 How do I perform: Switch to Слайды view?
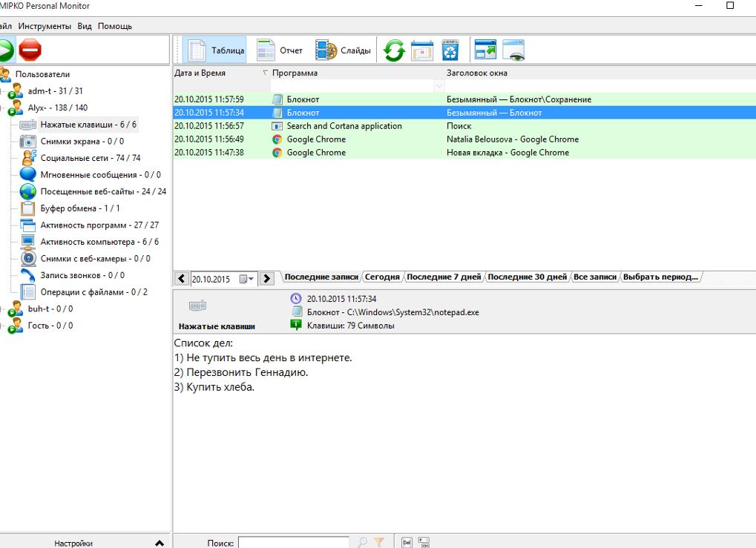pyautogui.click(x=344, y=50)
